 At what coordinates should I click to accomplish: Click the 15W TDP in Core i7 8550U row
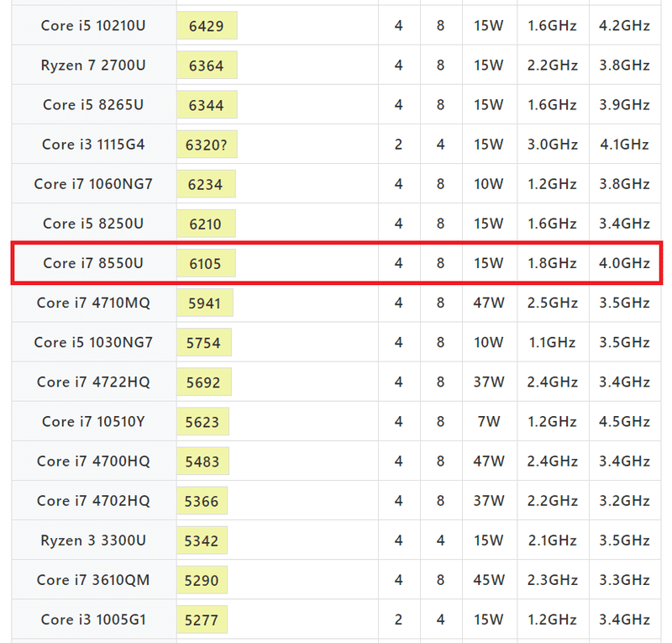coord(489,263)
